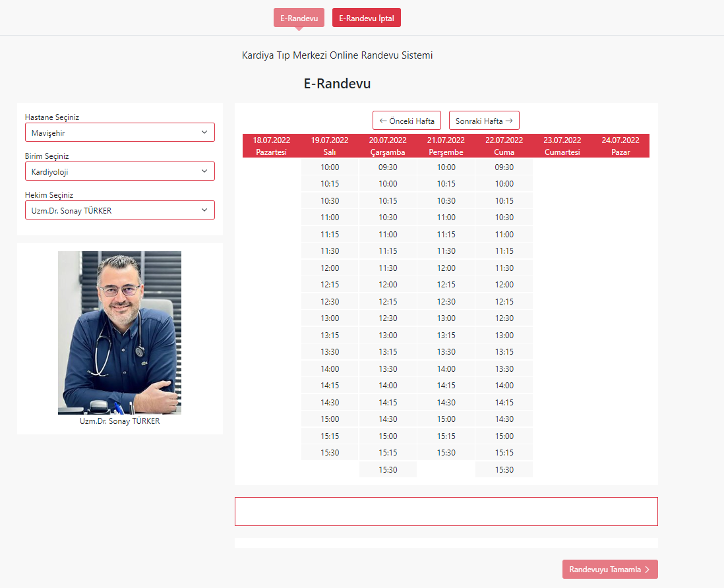Book the 15:30 slot on Salı
The height and width of the screenshot is (588, 724).
(x=330, y=453)
